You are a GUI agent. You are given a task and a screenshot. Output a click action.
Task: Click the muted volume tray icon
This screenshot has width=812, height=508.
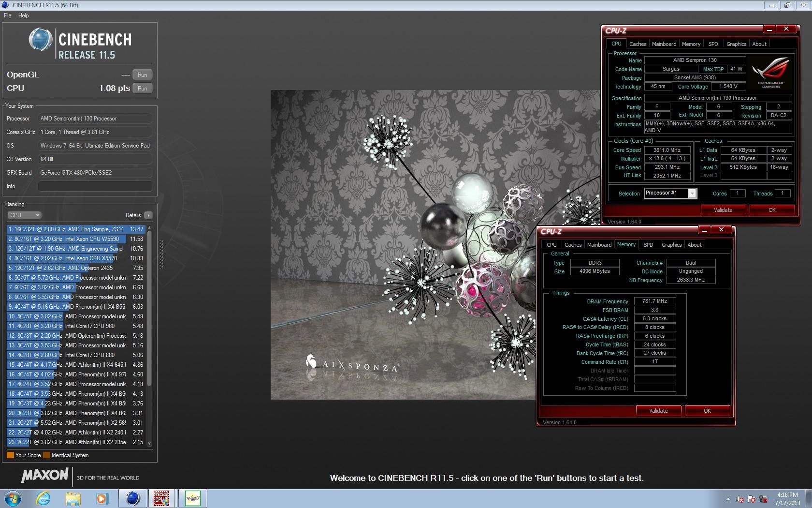tap(740, 499)
